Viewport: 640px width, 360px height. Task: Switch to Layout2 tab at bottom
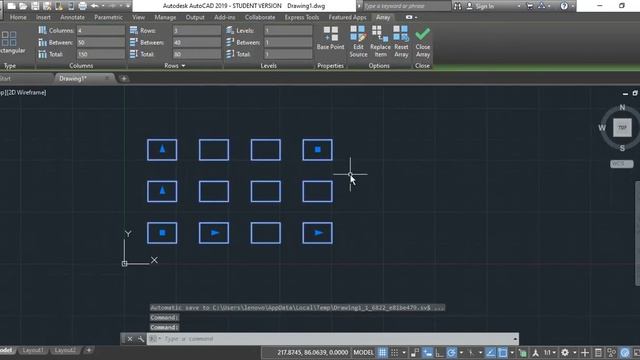[65, 350]
